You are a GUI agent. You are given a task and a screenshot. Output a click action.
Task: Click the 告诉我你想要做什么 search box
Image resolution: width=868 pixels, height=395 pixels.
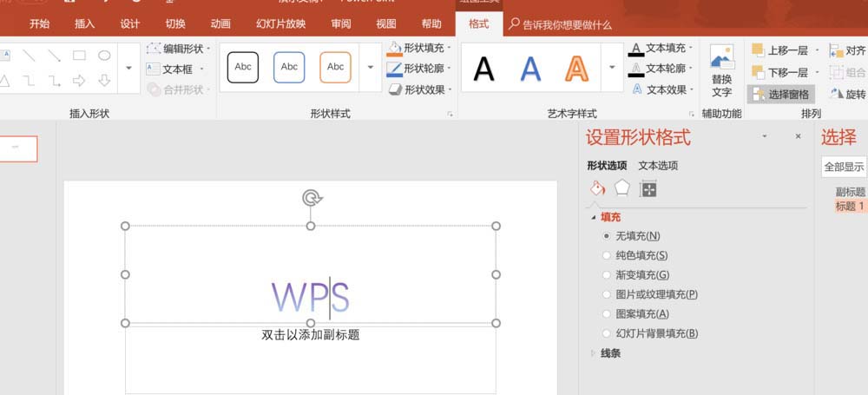[561, 24]
